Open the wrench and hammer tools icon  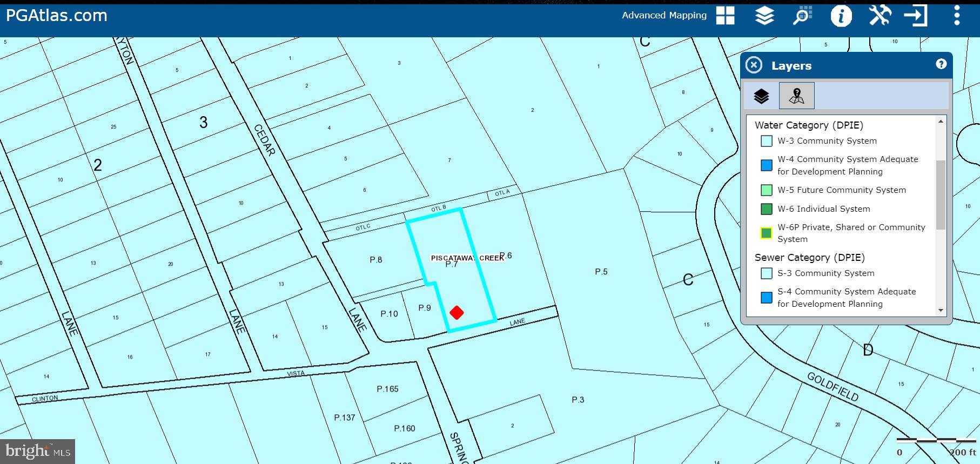880,16
